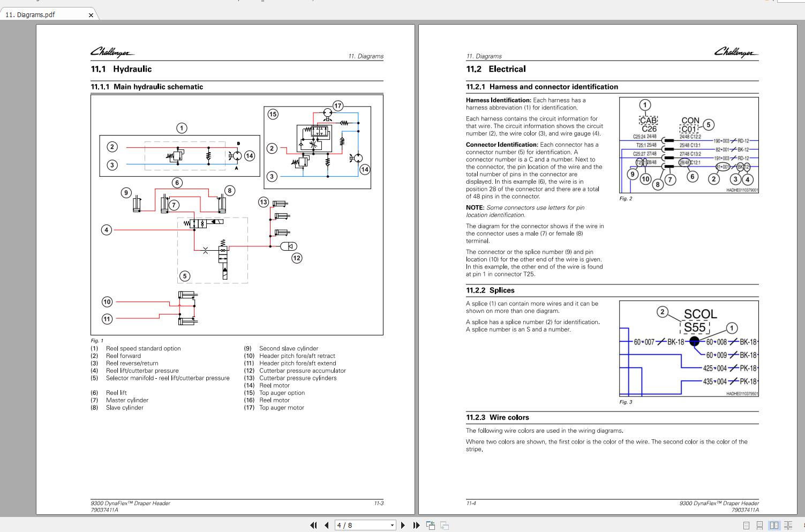Switch to single page view
Image resolution: width=805 pixels, height=532 pixels.
(747, 525)
